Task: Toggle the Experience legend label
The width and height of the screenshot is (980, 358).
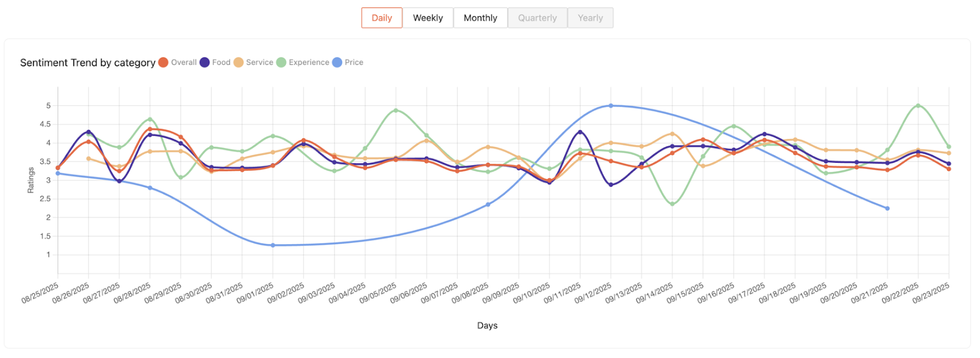Action: (x=309, y=62)
